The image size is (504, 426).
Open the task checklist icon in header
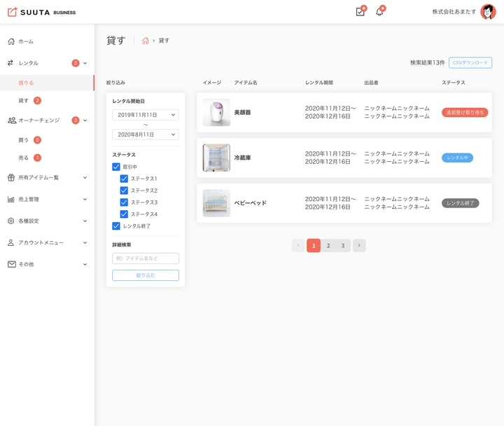360,12
